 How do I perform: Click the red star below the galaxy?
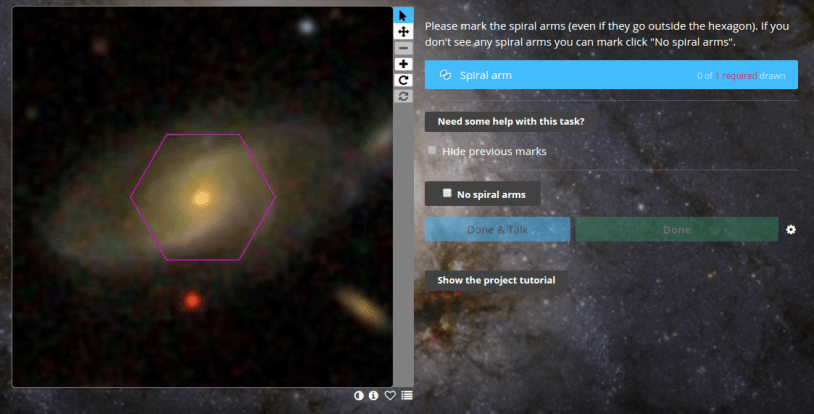pos(190,300)
